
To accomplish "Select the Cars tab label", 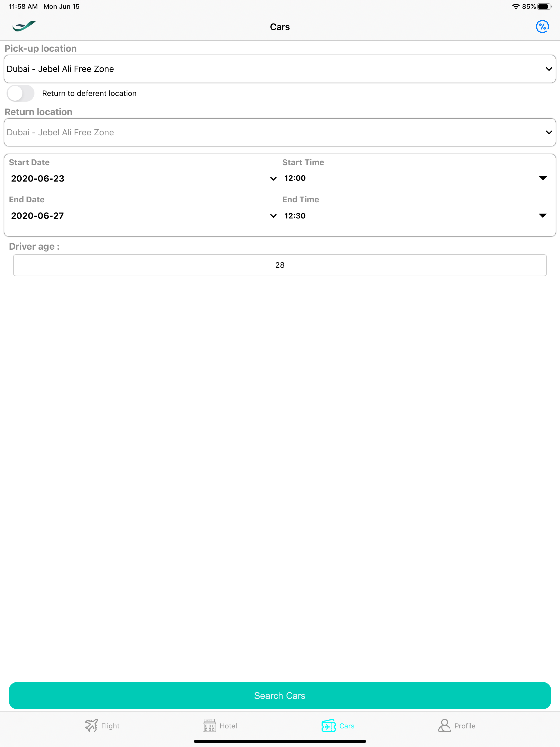I will point(346,726).
